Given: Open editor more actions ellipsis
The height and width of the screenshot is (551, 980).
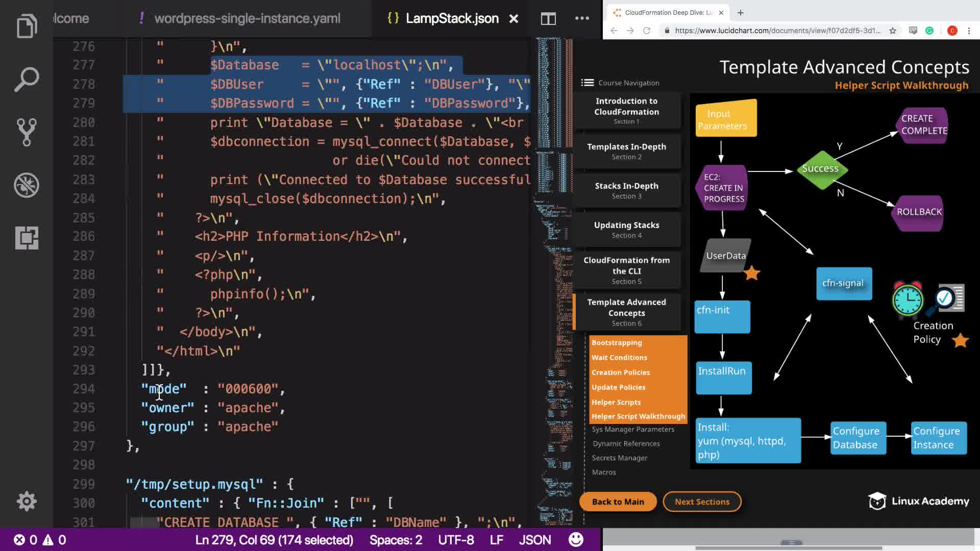Looking at the screenshot, I should pyautogui.click(x=582, y=18).
